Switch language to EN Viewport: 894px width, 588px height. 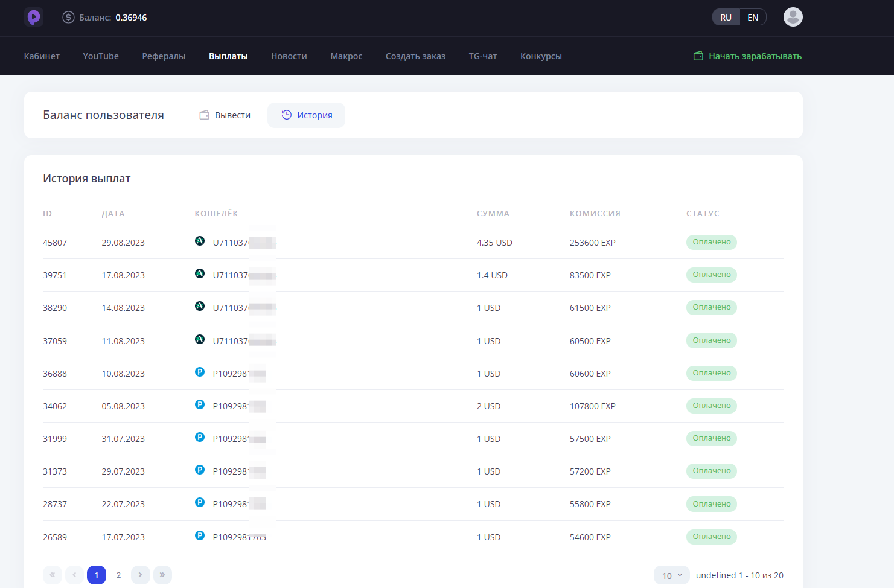[753, 17]
